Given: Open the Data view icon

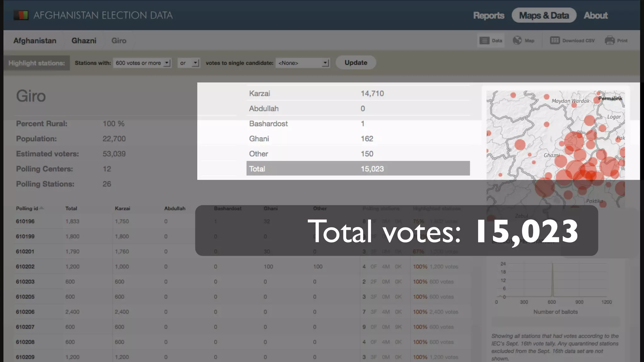Looking at the screenshot, I should tap(484, 41).
